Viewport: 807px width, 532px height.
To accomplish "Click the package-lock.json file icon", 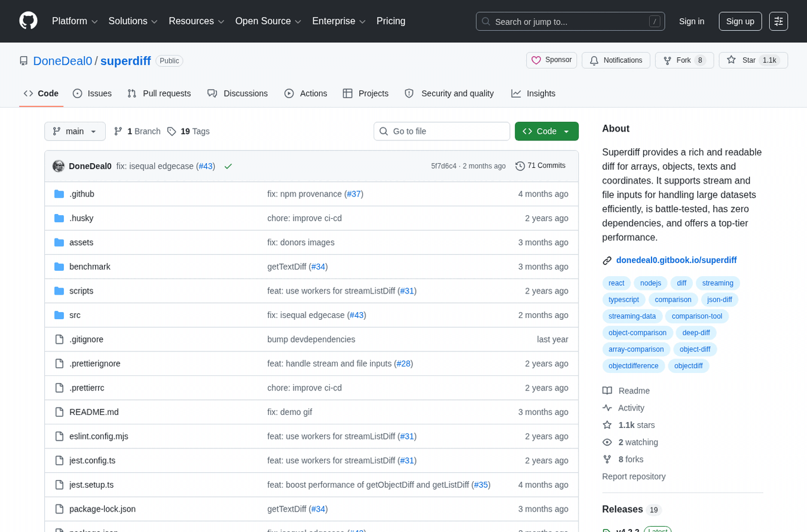I will click(x=59, y=509).
